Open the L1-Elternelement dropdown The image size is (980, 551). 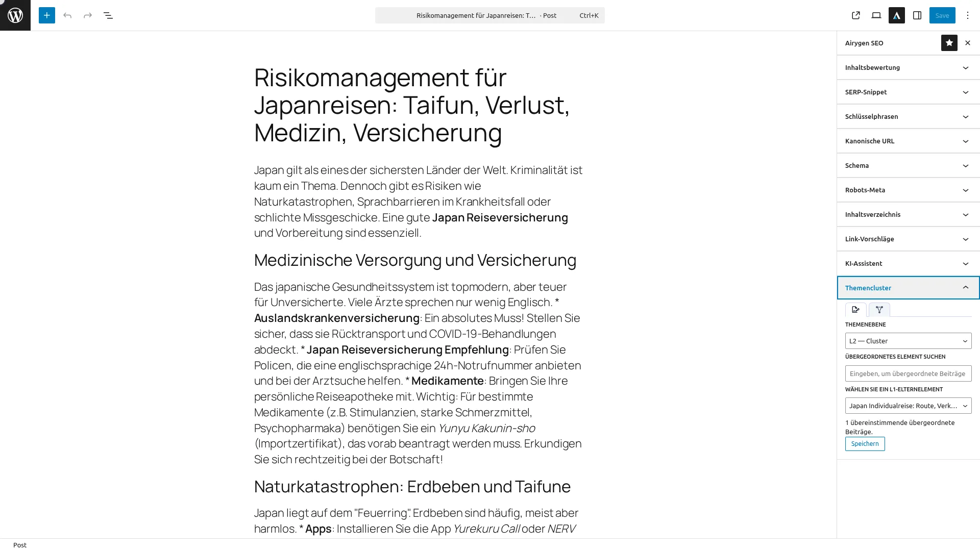pyautogui.click(x=908, y=406)
